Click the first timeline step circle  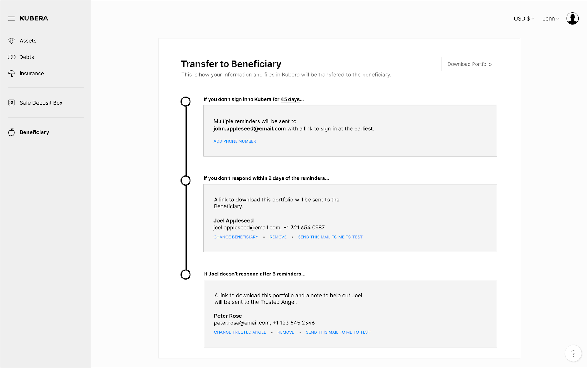(x=186, y=102)
